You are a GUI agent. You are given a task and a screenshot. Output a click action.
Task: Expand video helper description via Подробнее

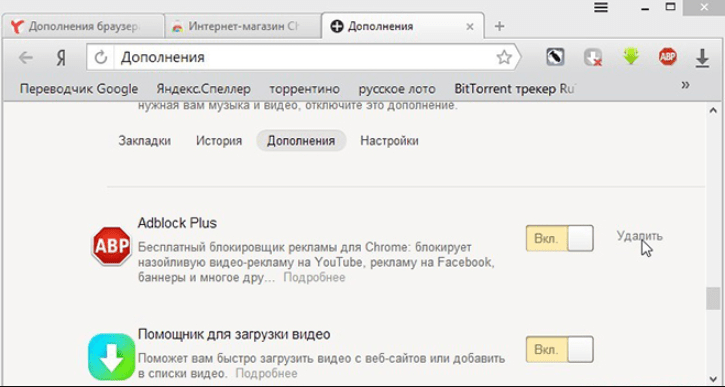tap(266, 373)
